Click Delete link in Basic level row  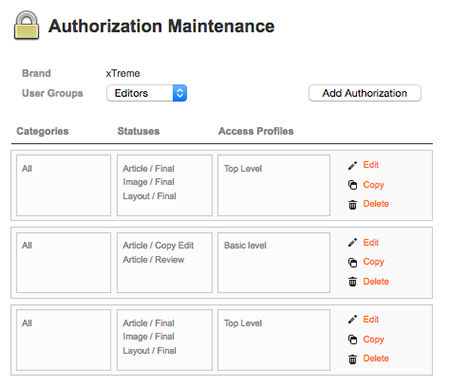(x=376, y=281)
